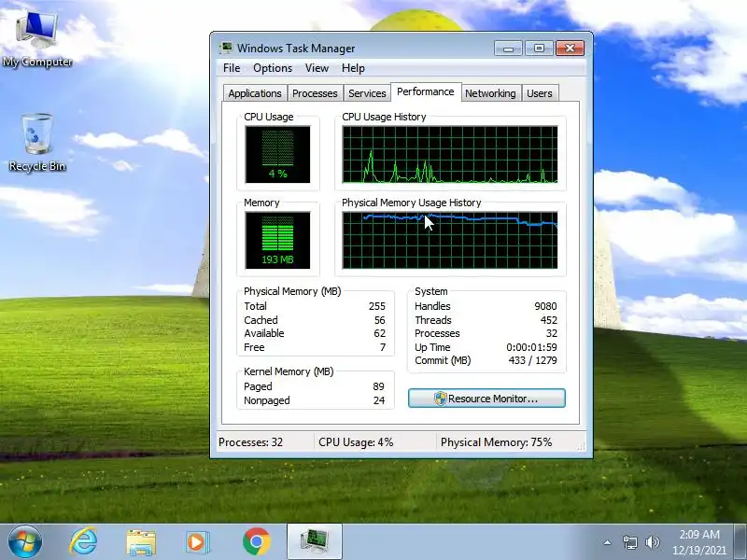Open Windows Explorer folder icon on taskbar

141,542
